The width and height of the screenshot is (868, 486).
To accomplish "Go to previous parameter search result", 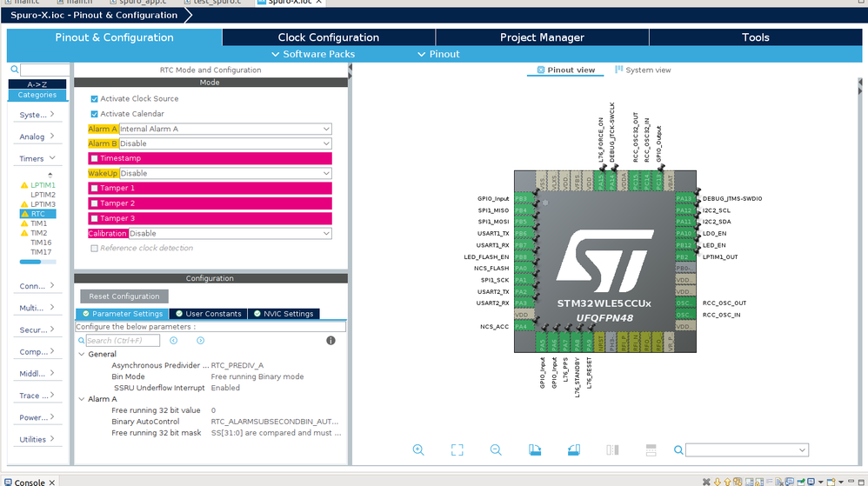I will pos(173,341).
